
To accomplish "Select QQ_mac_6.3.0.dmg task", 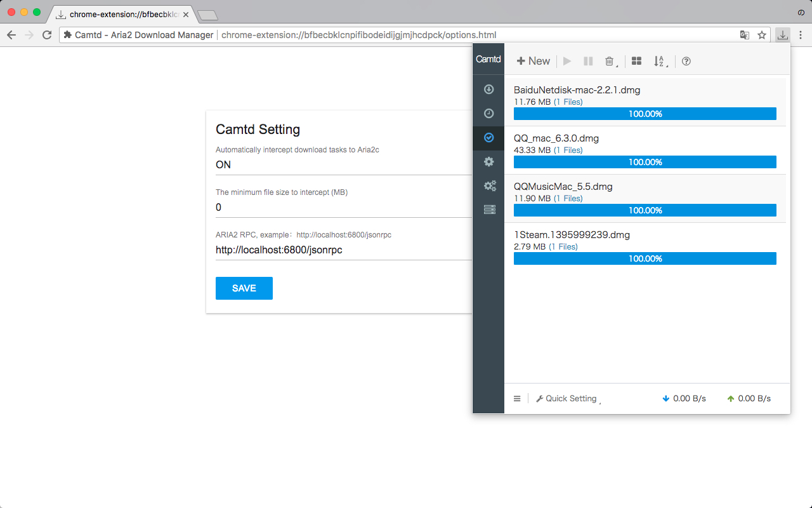I will (x=645, y=150).
